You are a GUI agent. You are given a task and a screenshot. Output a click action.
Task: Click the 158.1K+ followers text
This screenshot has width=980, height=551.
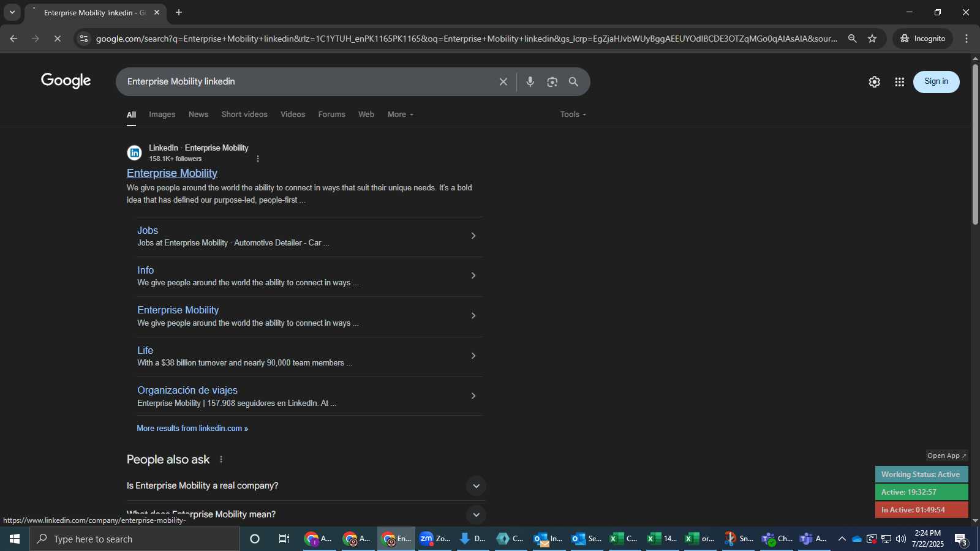175,159
